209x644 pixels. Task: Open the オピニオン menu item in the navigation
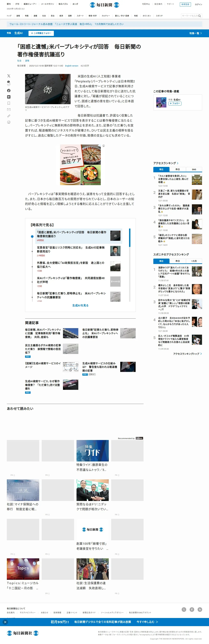coord(147,16)
